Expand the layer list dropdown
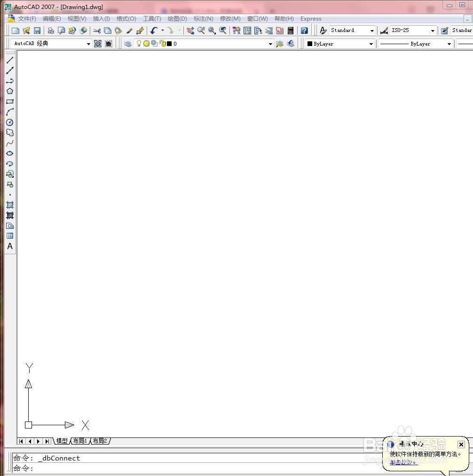 coord(270,44)
